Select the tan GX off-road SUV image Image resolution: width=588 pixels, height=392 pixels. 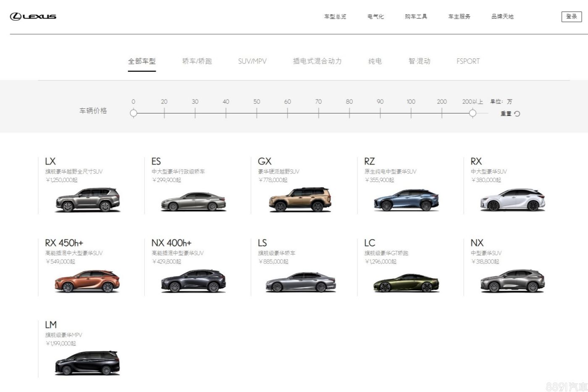(x=300, y=200)
